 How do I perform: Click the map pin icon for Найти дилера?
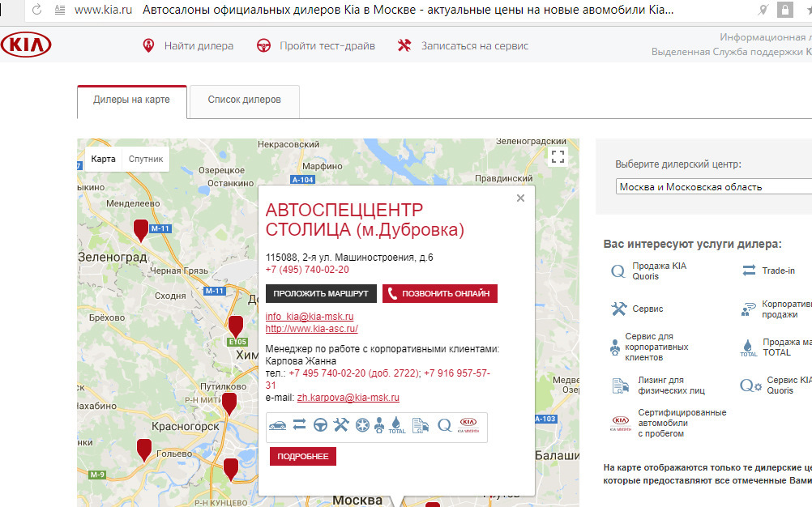point(148,45)
